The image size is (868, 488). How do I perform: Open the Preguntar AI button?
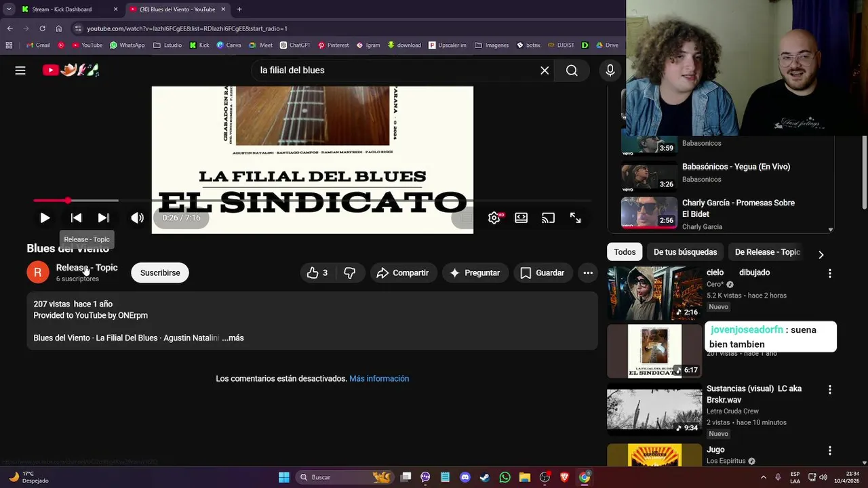click(x=475, y=273)
